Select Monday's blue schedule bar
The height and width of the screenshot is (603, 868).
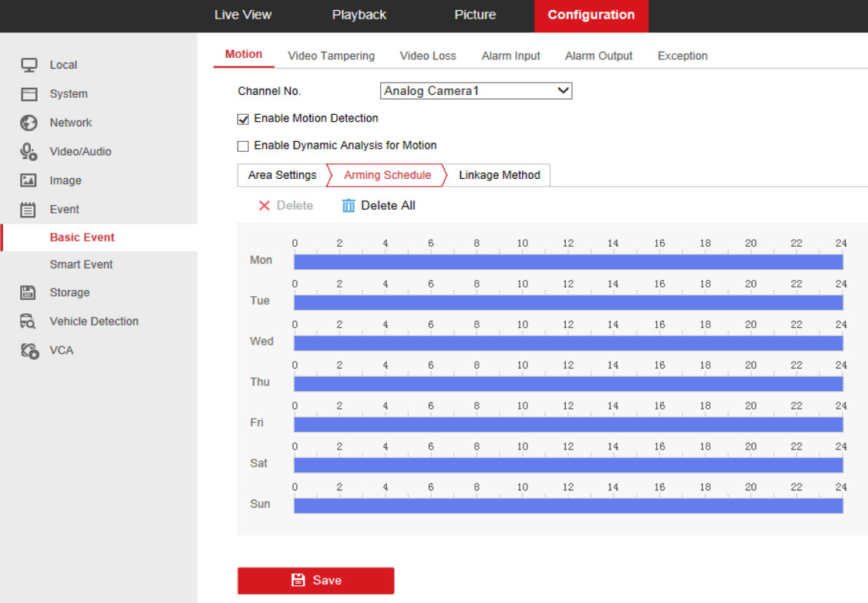tap(567, 261)
